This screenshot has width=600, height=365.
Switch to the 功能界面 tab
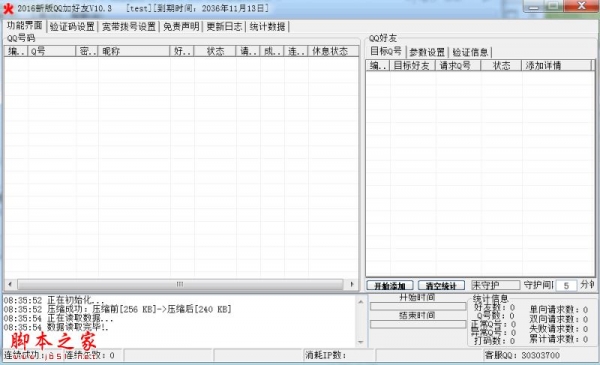tap(24, 26)
